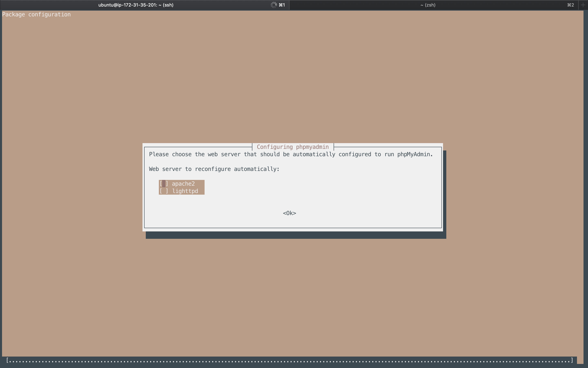Screen dimensions: 588x368
Task: Click the Configuring phpmyadmin dialog title
Action: (293, 147)
